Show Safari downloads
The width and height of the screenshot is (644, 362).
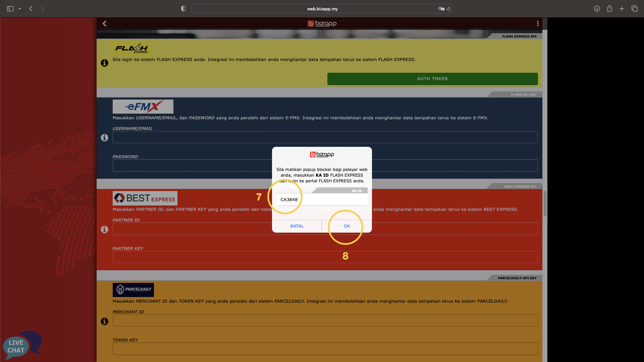[x=597, y=9]
